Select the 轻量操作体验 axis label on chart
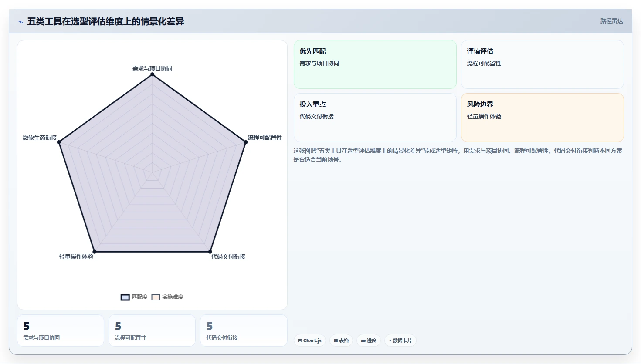Viewport: 641px width, 364px height. point(76,256)
